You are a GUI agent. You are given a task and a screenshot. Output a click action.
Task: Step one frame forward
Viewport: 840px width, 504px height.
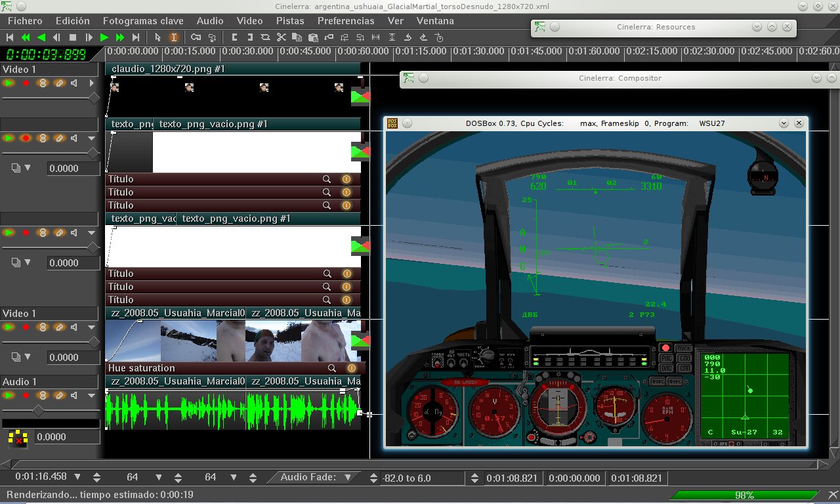tap(89, 37)
